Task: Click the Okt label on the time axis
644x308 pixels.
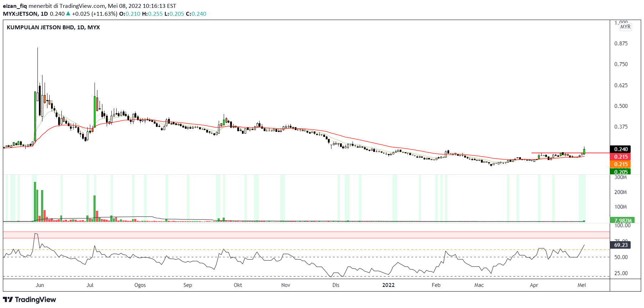Action: pyautogui.click(x=238, y=285)
